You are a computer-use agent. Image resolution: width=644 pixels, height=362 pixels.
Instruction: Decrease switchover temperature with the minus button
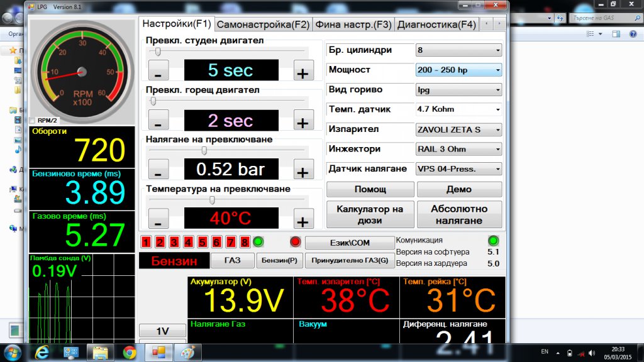tap(158, 219)
